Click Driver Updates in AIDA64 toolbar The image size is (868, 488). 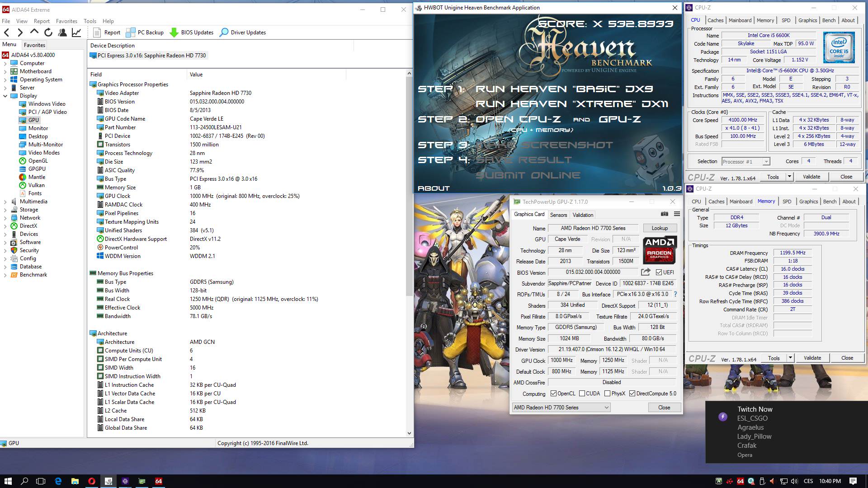click(x=243, y=32)
